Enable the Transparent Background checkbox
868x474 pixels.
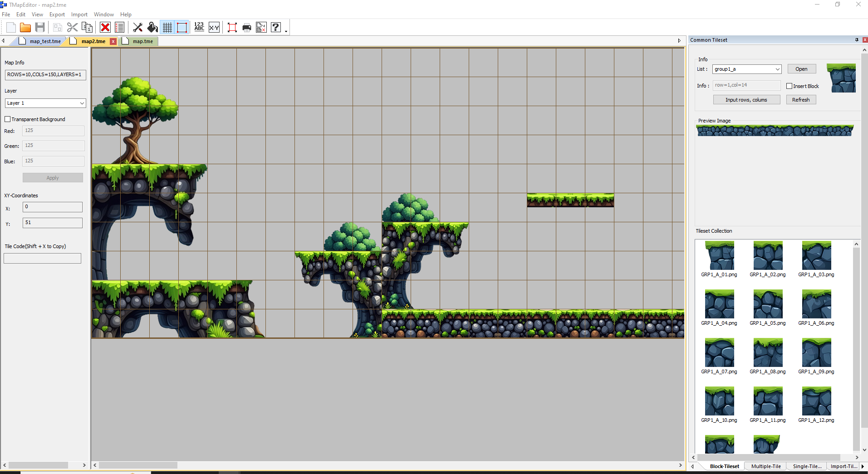(8, 119)
